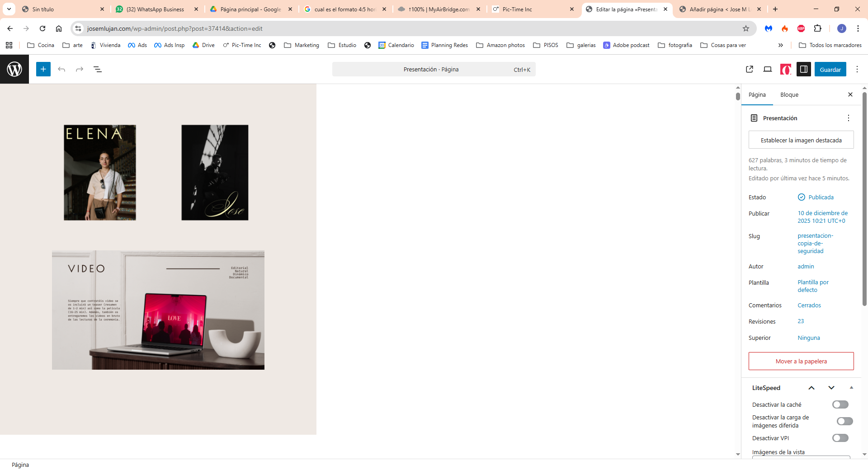Viewport: 868px width, 470px height.
Task: Open the page in a new tab icon
Action: click(x=750, y=69)
